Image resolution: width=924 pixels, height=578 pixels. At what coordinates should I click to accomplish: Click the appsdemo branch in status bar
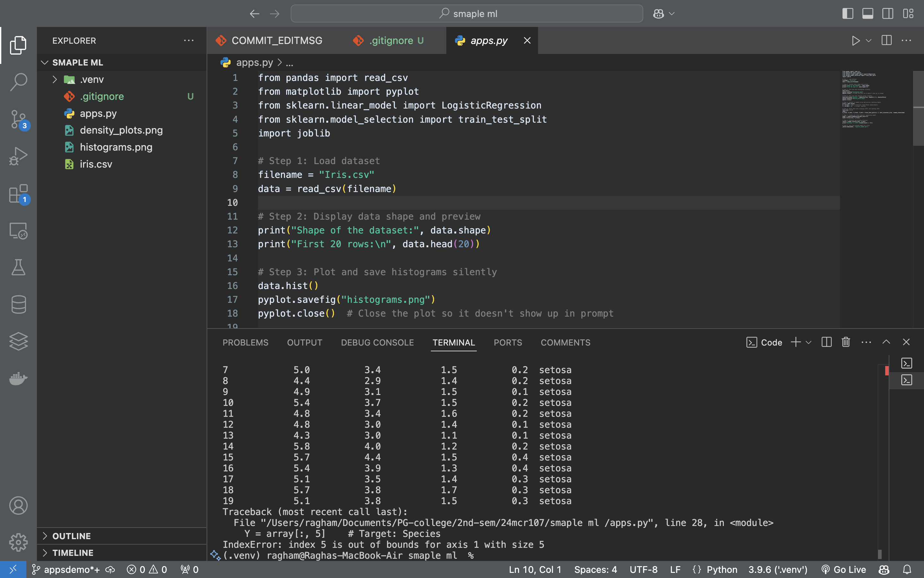(66, 570)
